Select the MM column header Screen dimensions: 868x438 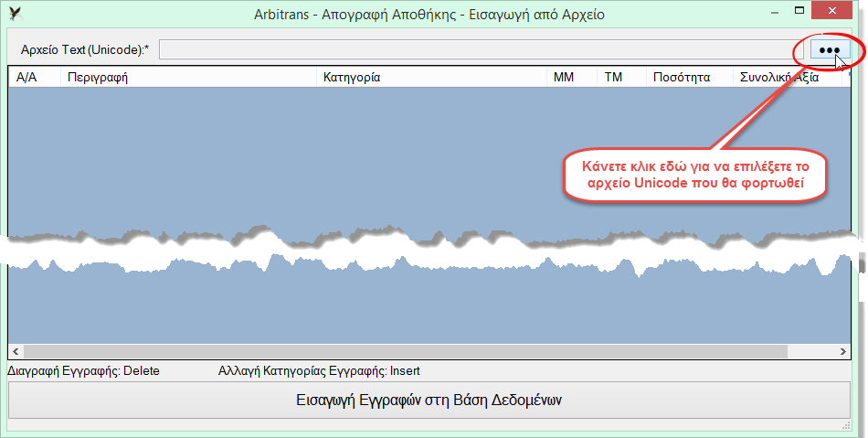pyautogui.click(x=572, y=77)
